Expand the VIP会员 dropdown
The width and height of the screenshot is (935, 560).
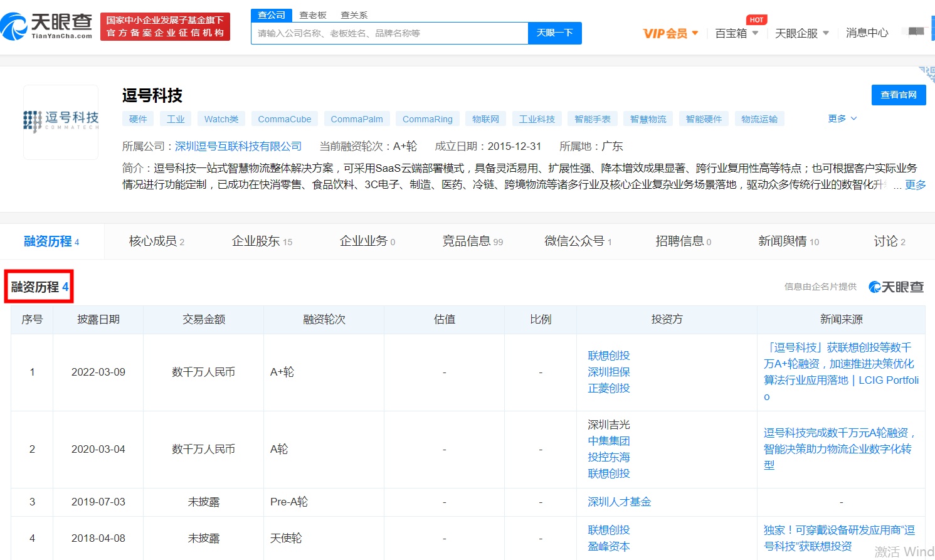[x=670, y=33]
